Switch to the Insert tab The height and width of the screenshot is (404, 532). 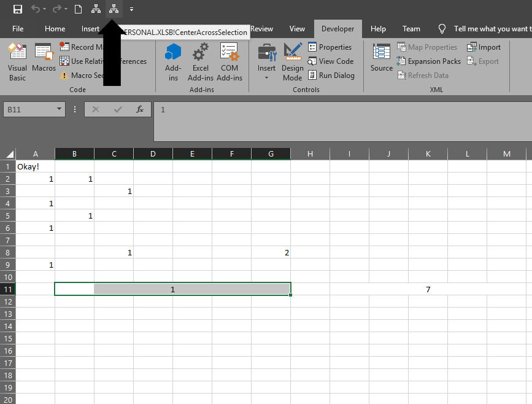click(x=90, y=29)
